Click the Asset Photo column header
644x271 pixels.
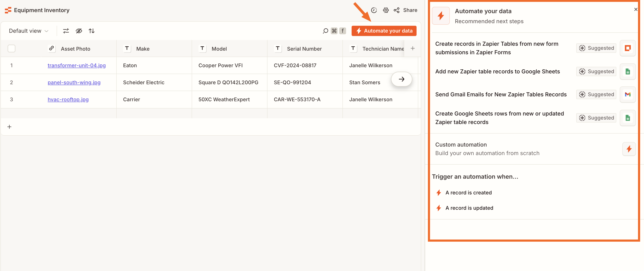click(x=79, y=48)
